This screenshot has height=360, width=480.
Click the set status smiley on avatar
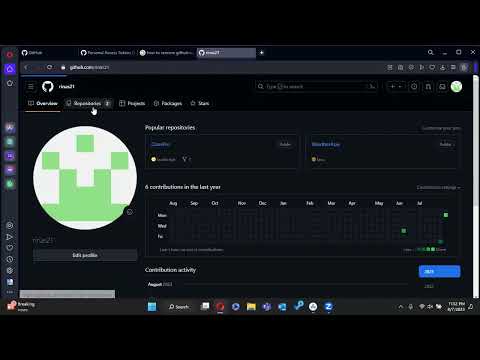point(130,212)
